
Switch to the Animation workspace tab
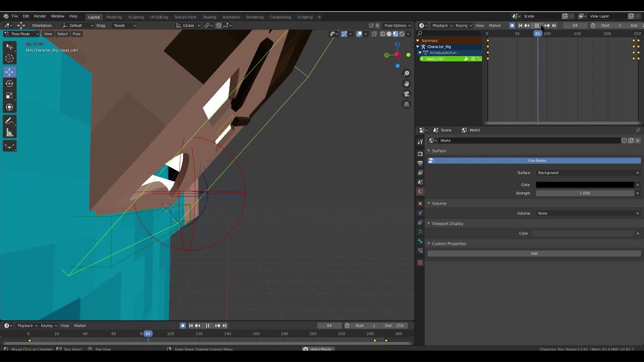coord(231,17)
